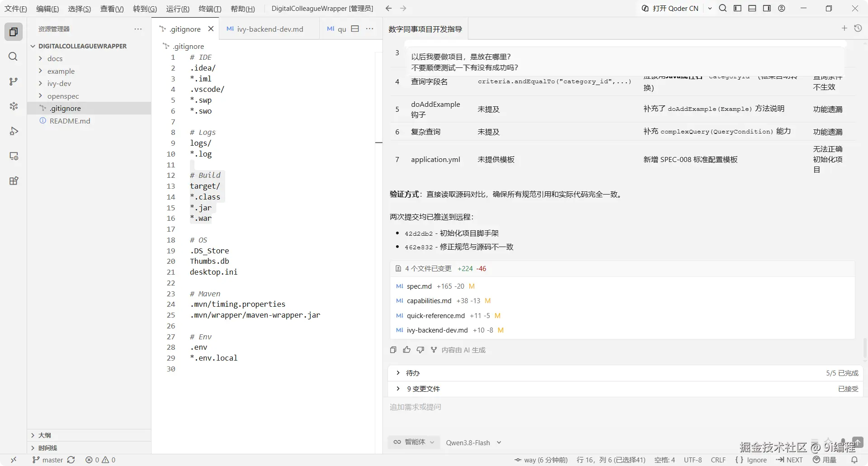
Task: Click the title bar search magnifier icon
Action: pos(723,8)
